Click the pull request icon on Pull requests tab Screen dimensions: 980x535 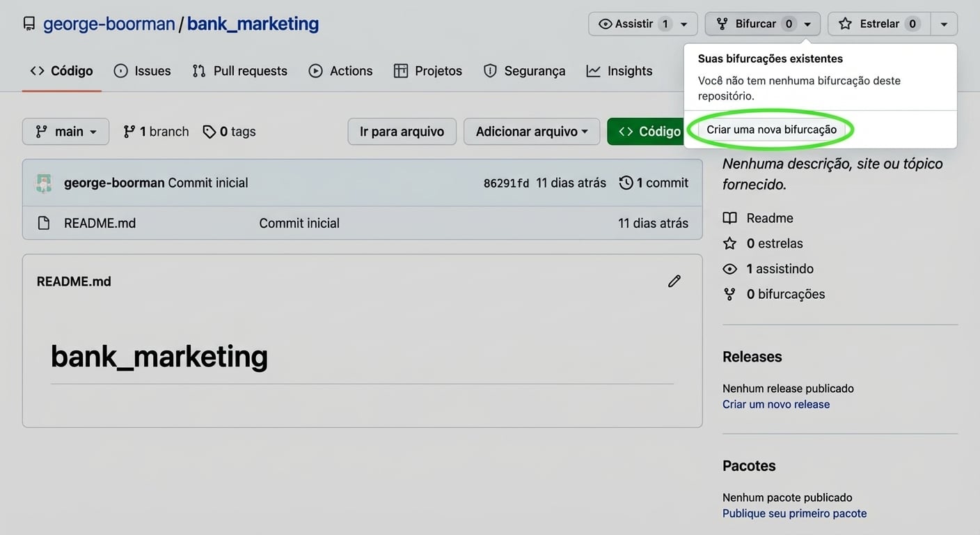click(x=199, y=71)
